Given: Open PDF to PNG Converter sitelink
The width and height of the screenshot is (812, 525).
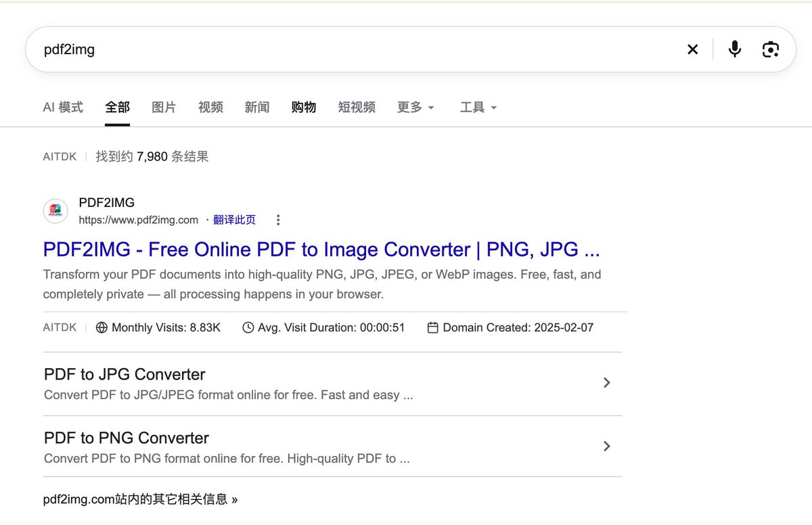Looking at the screenshot, I should coord(127,438).
